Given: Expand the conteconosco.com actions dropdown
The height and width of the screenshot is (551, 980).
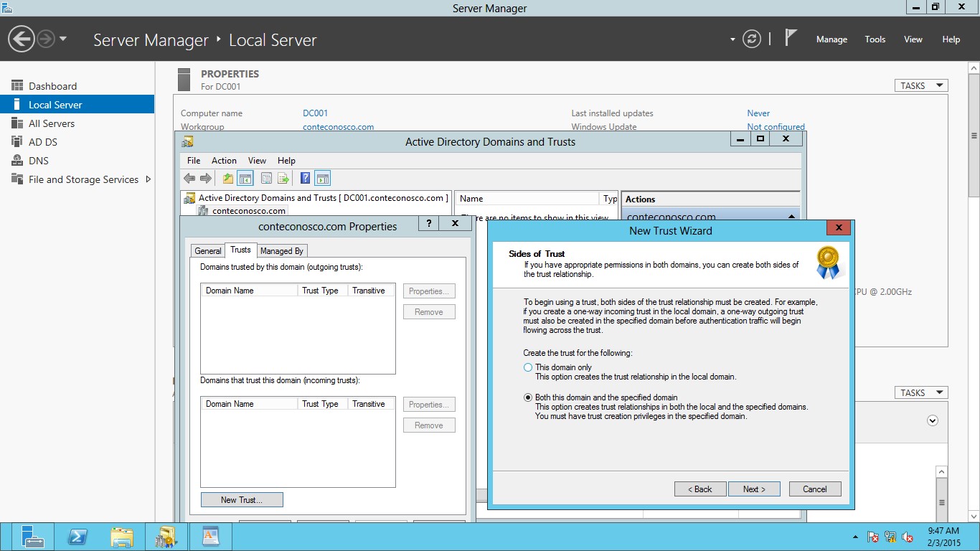Looking at the screenshot, I should point(792,216).
